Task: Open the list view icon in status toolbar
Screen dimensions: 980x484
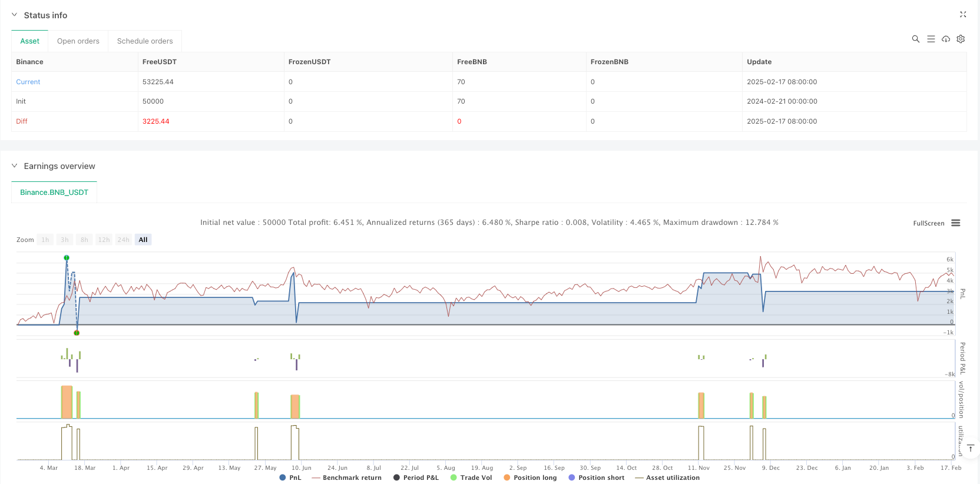Action: (931, 39)
